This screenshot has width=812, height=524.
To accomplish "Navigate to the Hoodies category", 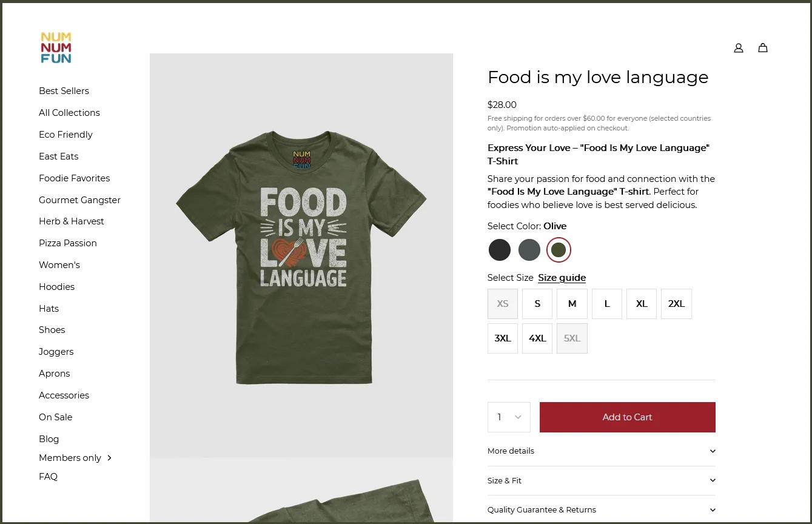I will (56, 287).
